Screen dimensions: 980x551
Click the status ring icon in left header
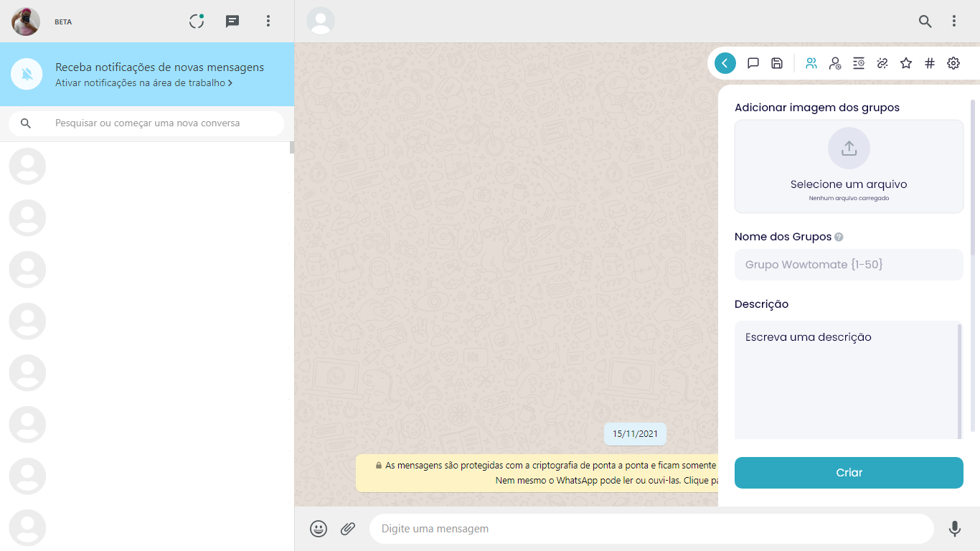click(x=197, y=21)
